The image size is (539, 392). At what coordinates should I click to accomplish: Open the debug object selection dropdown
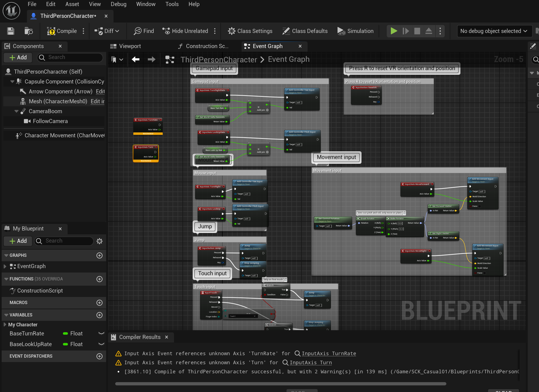tap(494, 31)
